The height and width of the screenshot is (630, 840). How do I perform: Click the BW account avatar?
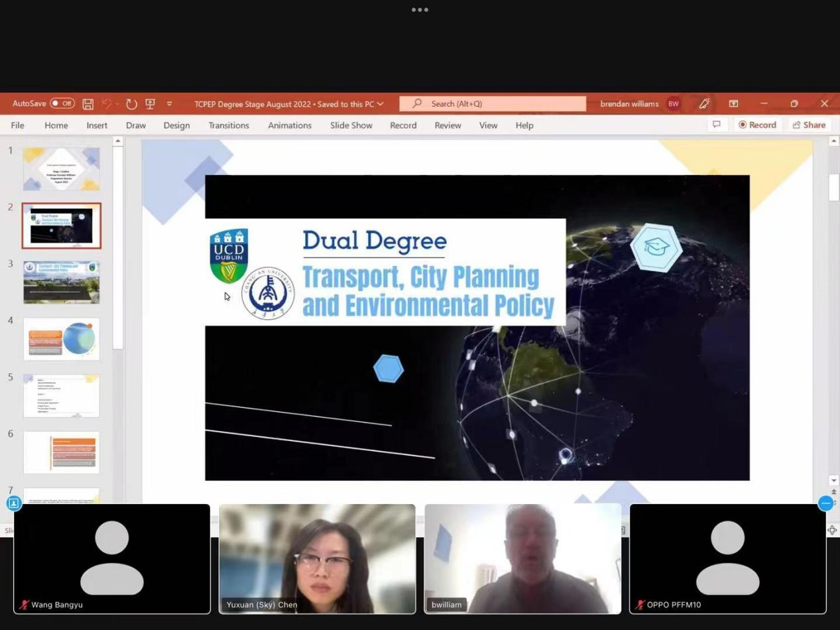674,103
